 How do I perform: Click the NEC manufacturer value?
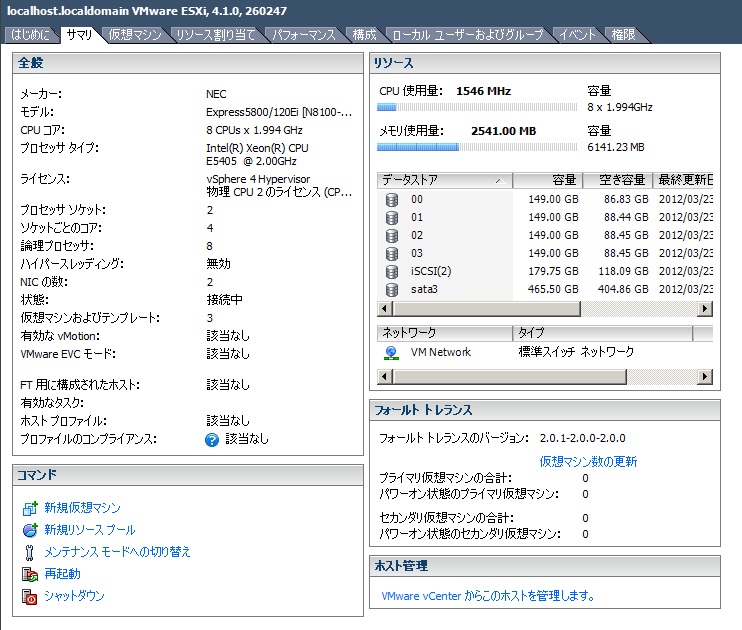[x=216, y=94]
